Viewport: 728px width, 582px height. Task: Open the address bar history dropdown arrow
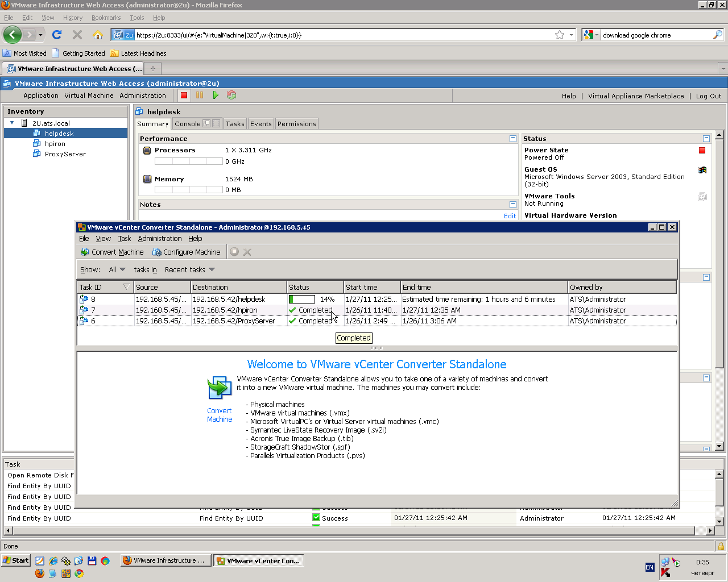pos(571,35)
